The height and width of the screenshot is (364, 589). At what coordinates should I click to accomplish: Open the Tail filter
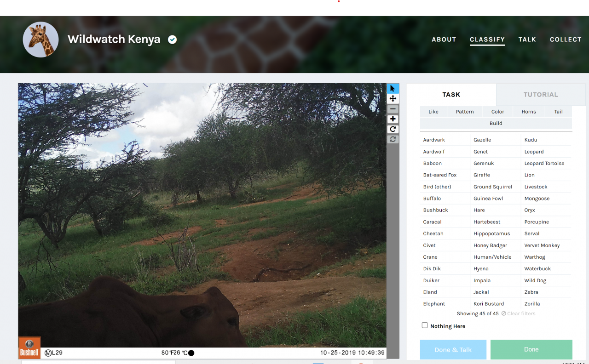tap(559, 112)
